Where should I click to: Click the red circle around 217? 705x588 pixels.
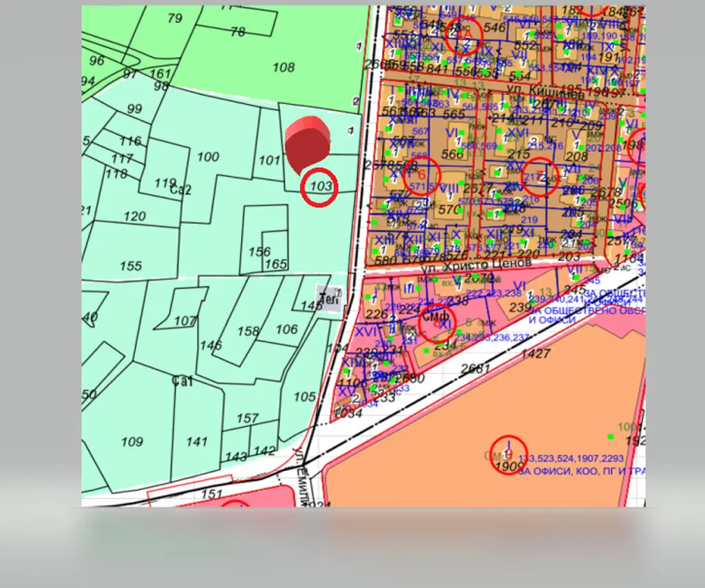540,177
